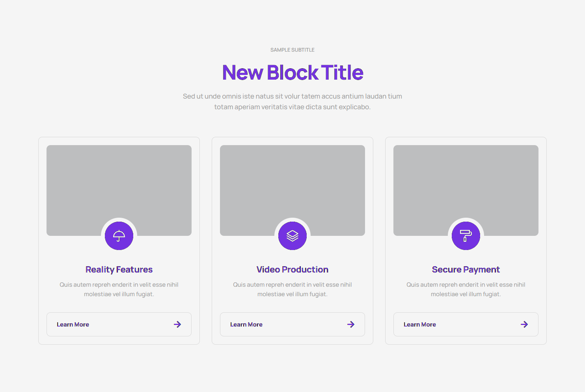Click the Sample Subtitle text

(292, 50)
